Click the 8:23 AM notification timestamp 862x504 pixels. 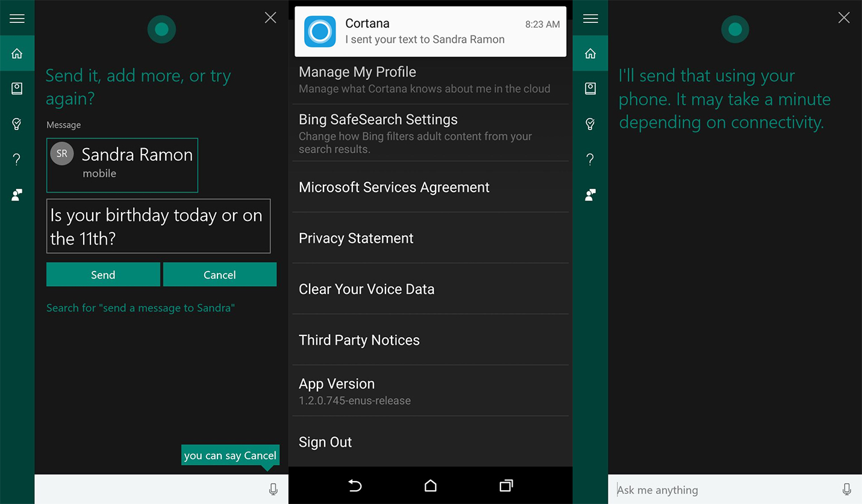click(x=542, y=24)
